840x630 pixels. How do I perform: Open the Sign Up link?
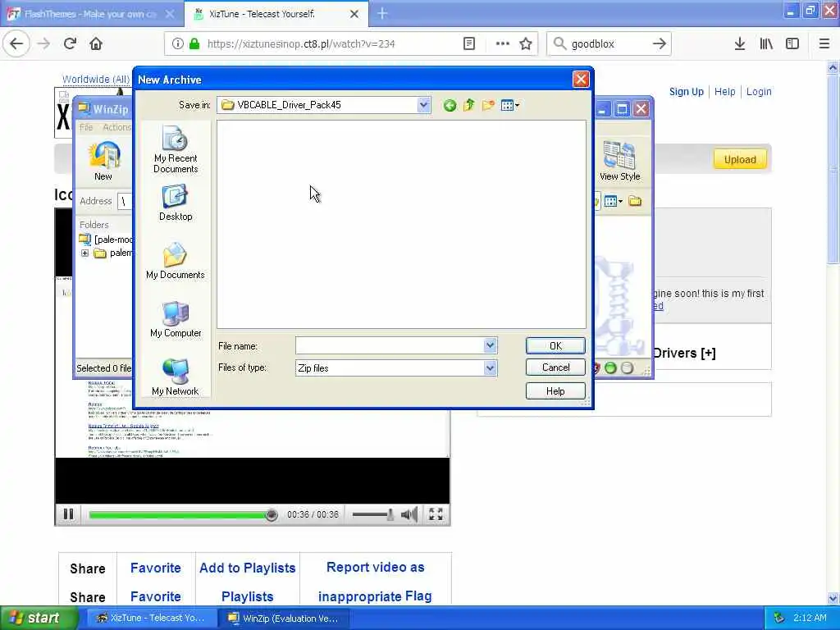pyautogui.click(x=687, y=92)
